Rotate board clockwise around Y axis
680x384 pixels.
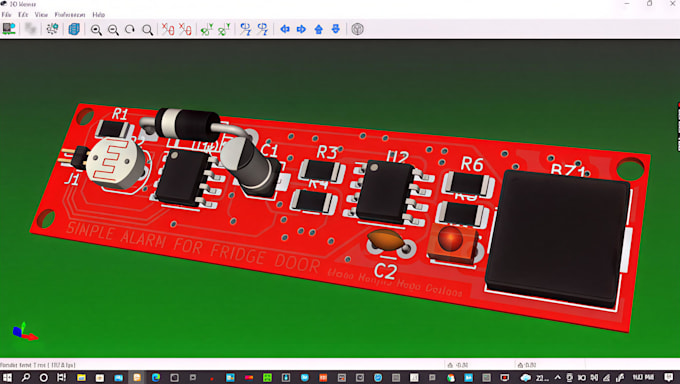click(207, 29)
